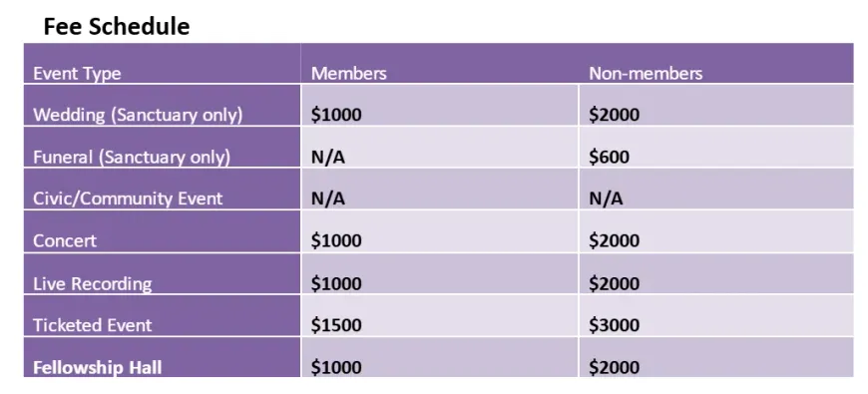Select the Funeral members N/A cell

440,147
